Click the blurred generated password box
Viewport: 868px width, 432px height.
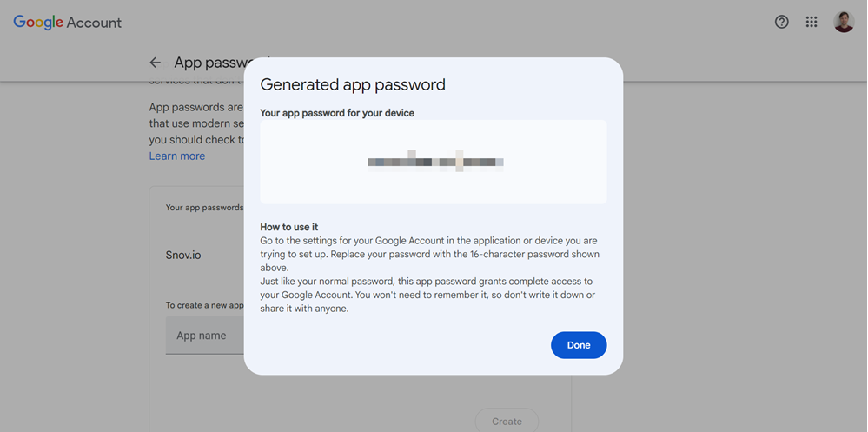(x=434, y=162)
